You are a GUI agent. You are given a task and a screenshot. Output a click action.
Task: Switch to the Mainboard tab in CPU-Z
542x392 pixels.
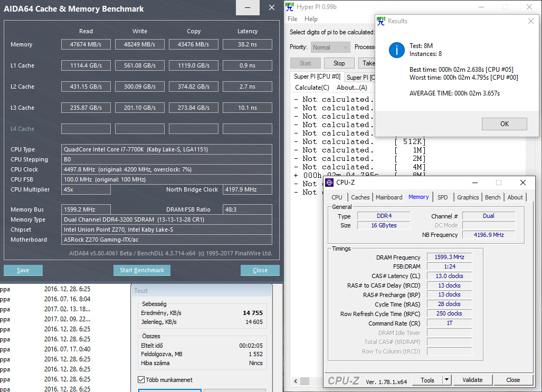point(389,197)
